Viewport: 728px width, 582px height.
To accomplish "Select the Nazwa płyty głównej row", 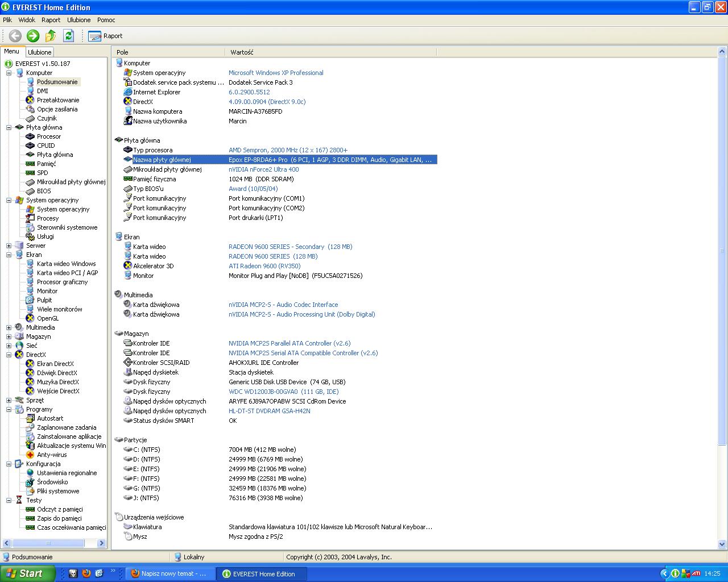I will coord(280,160).
